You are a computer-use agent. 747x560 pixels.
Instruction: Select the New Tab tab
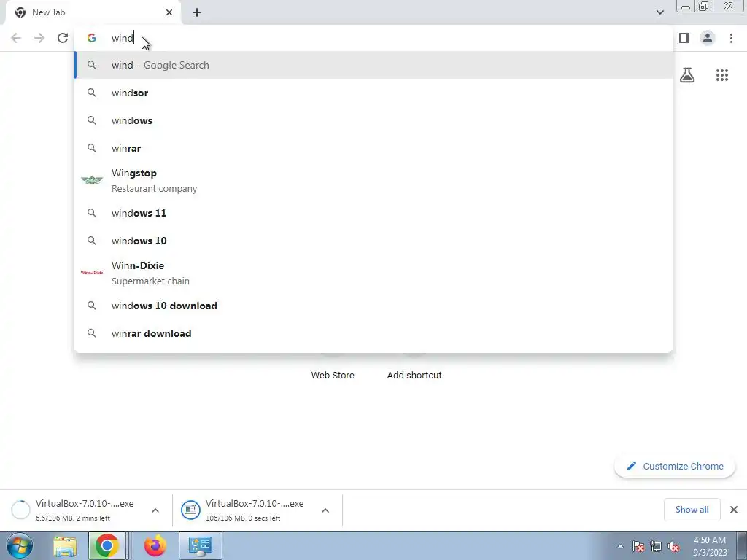pos(93,12)
